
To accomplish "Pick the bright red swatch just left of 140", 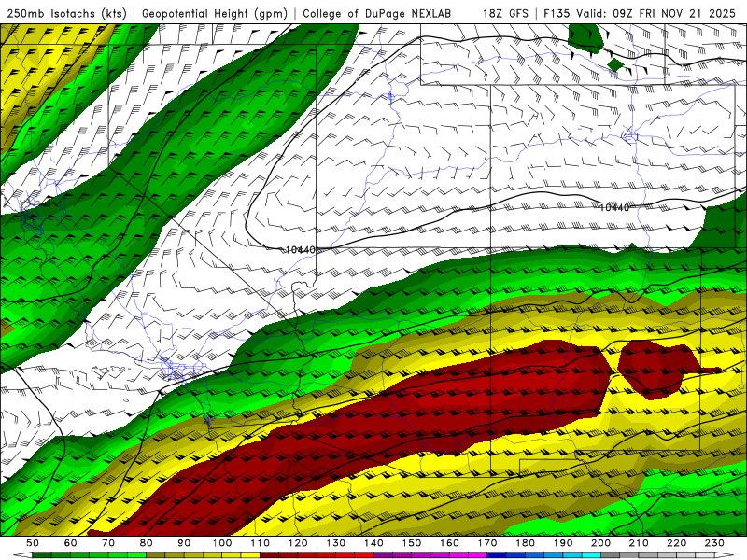I will pos(364,554).
